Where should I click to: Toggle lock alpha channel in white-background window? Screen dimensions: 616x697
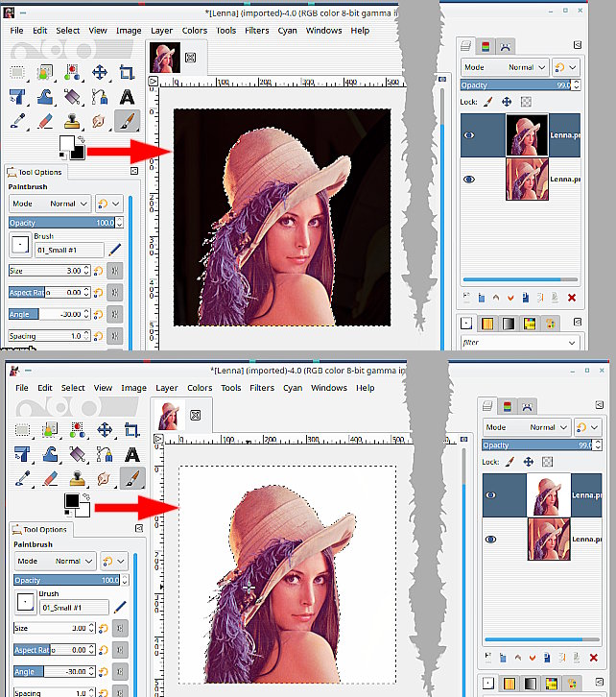(x=548, y=462)
